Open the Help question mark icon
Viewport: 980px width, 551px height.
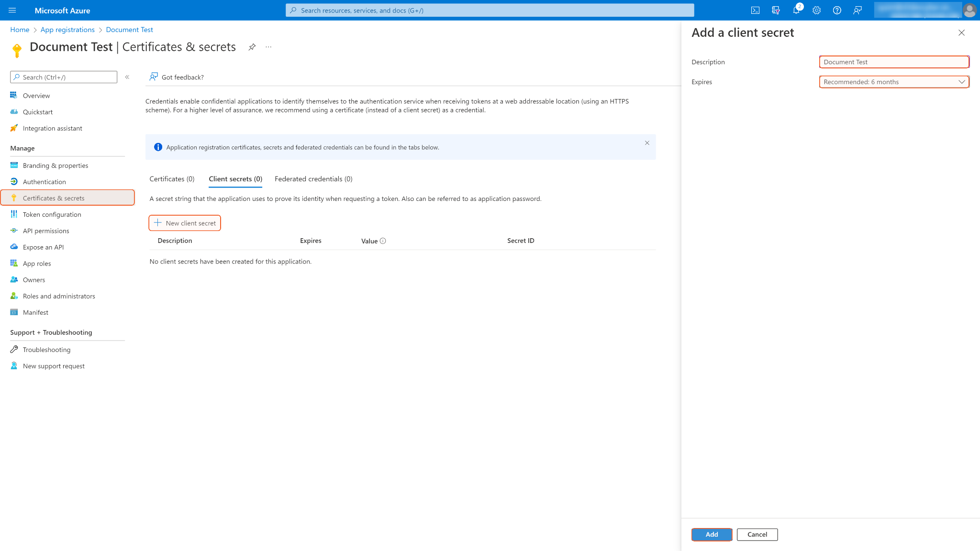tap(837, 11)
